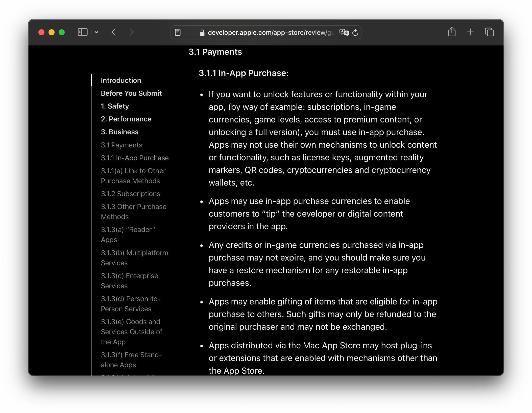Open 3.1.3(f) Free Stand-alone Apps

coord(131,360)
